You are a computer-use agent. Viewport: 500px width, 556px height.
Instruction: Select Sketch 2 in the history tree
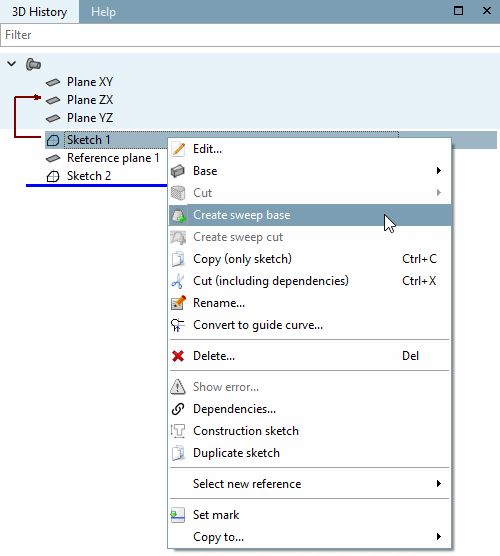(89, 176)
